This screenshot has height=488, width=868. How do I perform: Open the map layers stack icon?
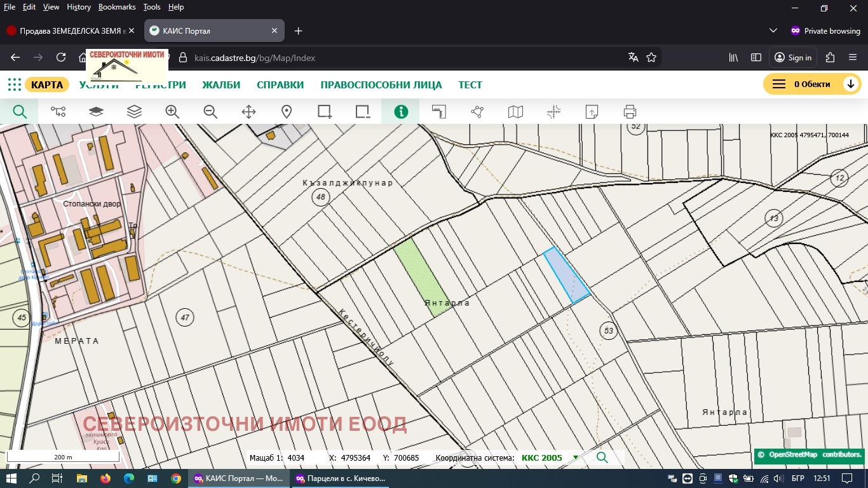[134, 112]
